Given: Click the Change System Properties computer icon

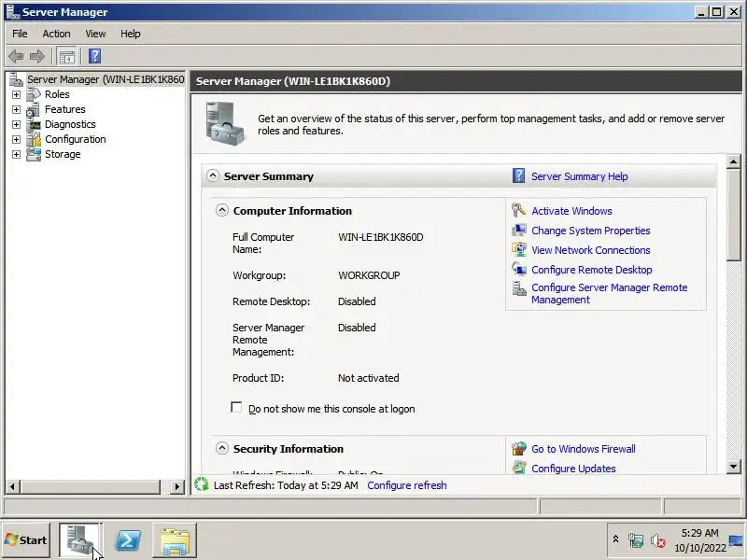Looking at the screenshot, I should [519, 230].
